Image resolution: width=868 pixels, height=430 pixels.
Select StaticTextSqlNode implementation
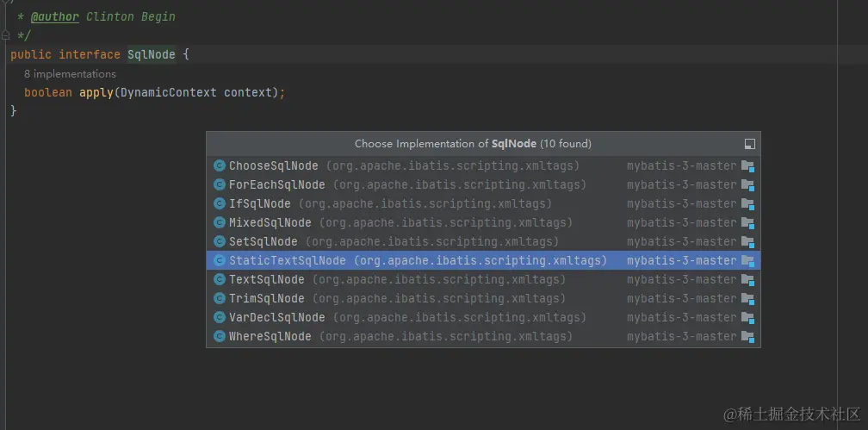483,260
